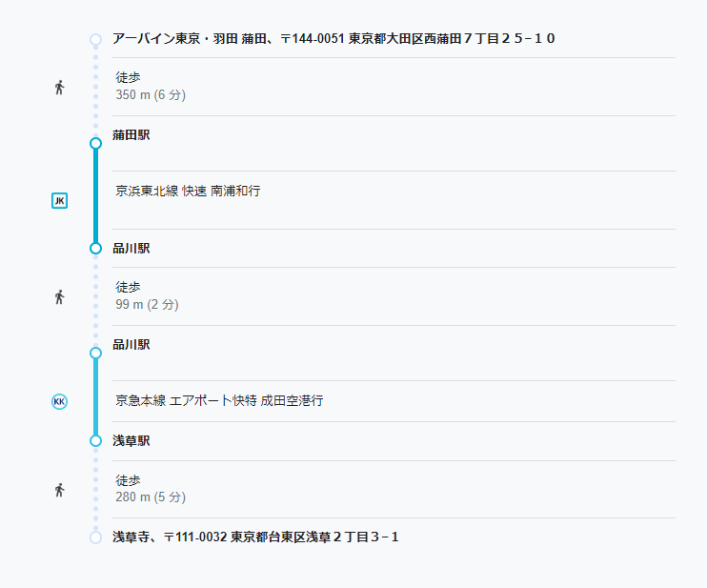707x588 pixels.
Task: Click the first 品川駅 arrival station name
Action: [131, 249]
